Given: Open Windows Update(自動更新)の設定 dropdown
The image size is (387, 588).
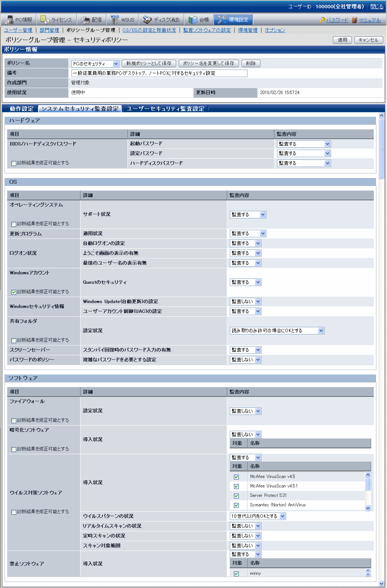Looking at the screenshot, I should (x=246, y=302).
